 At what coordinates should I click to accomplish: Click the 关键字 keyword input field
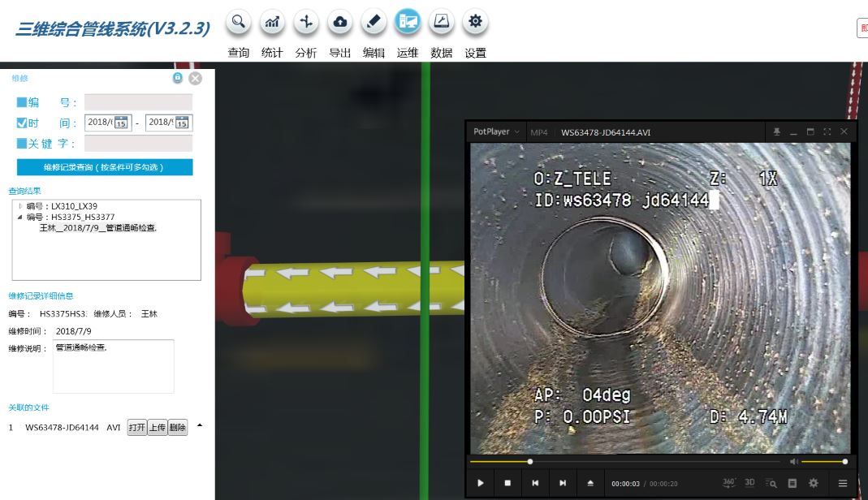138,143
